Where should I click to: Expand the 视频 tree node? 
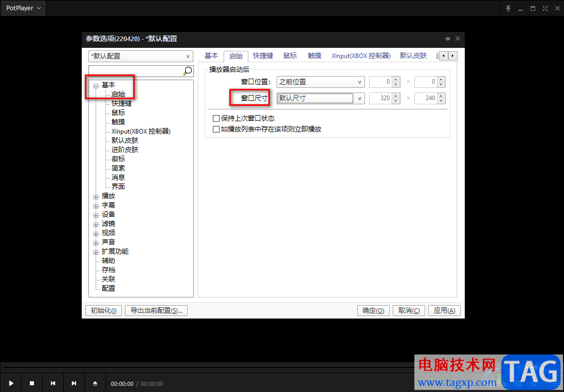point(96,234)
